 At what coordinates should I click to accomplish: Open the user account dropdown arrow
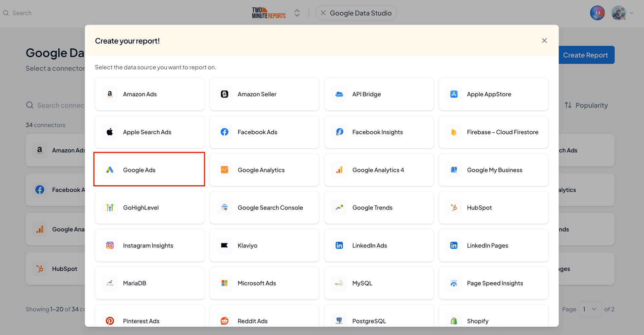(632, 13)
